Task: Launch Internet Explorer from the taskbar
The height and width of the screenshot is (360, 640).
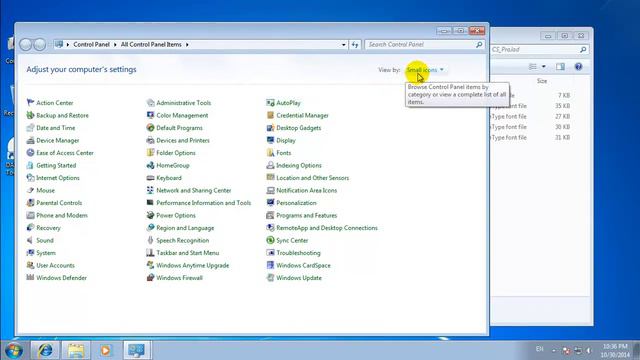Action: point(45,350)
